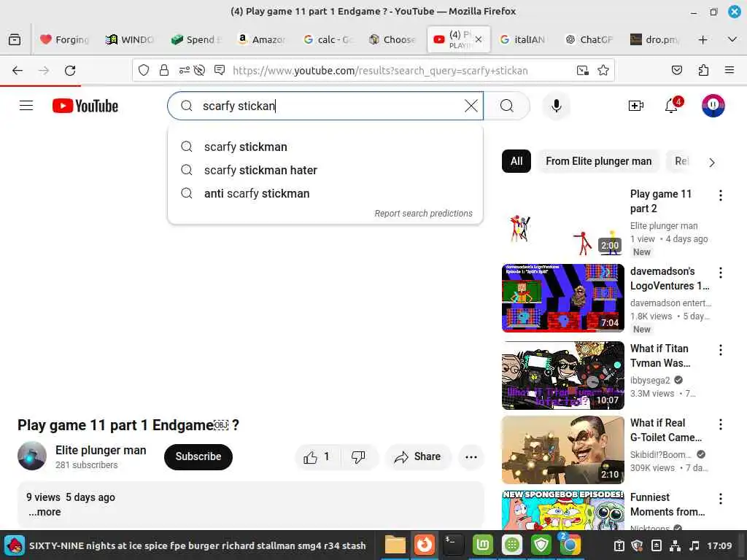This screenshot has height=560, width=747.
Task: Choose suggestion scarfy stickman hater
Action: 325,170
